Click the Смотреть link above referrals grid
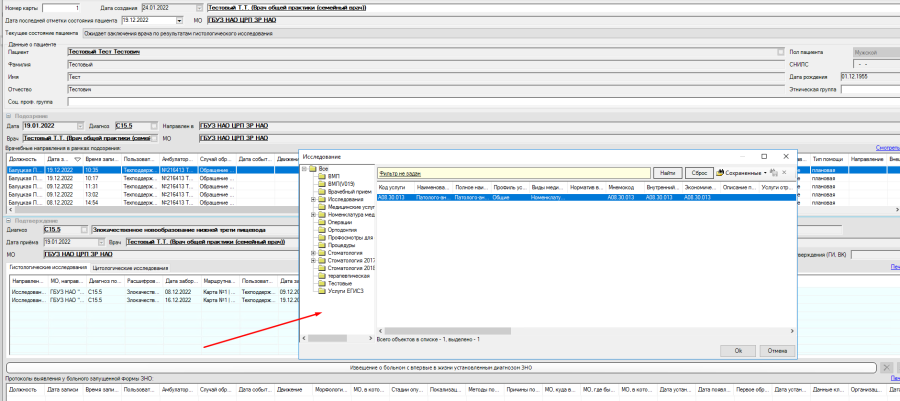Screen dimensions: 900x401 [x=889, y=148]
